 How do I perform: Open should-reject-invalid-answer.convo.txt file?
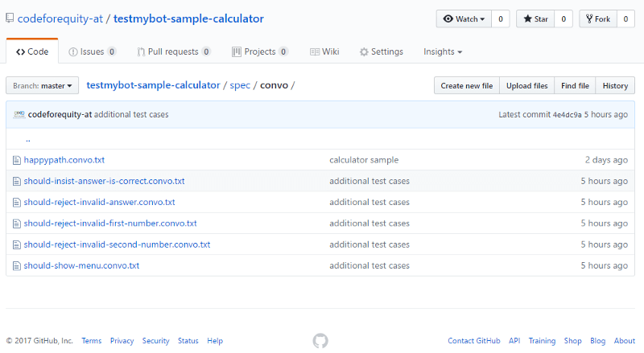coord(99,203)
